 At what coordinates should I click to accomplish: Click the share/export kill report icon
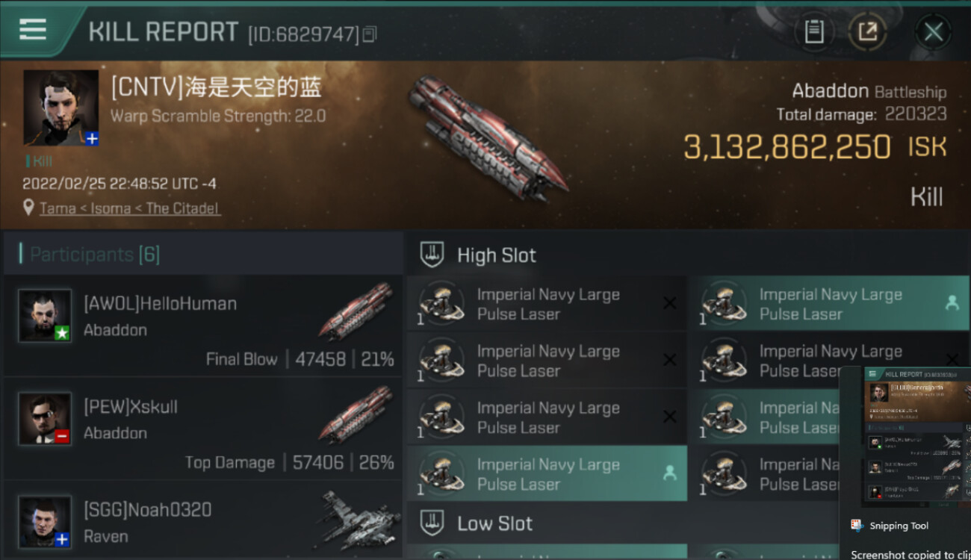click(866, 32)
